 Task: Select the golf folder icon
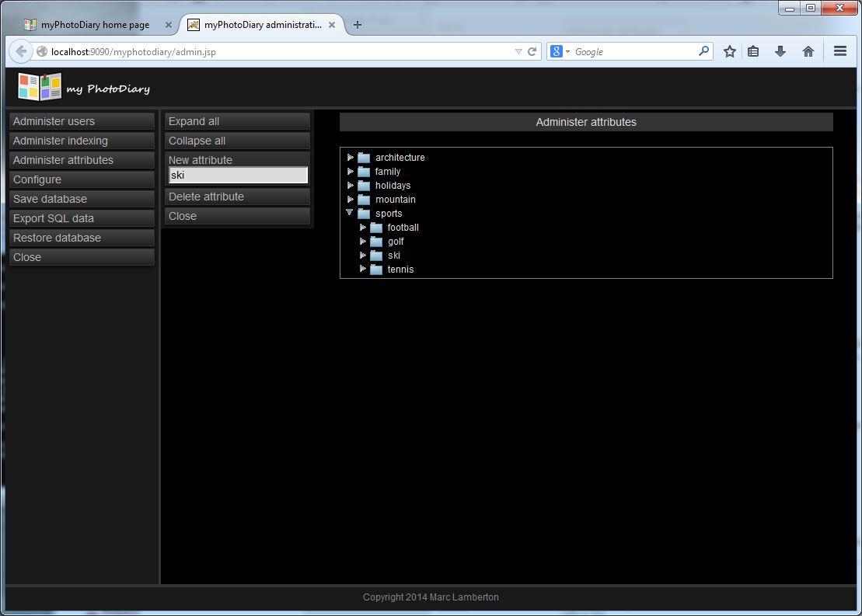[376, 242]
